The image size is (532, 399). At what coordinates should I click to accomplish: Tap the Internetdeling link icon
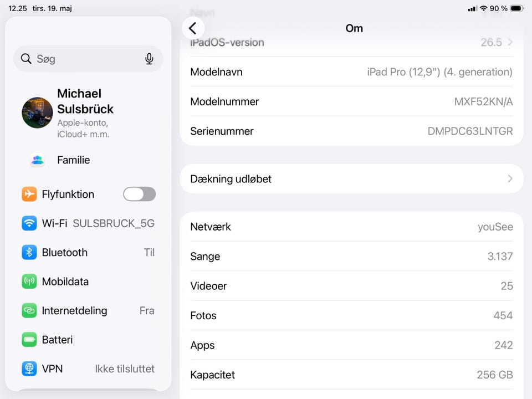[29, 310]
